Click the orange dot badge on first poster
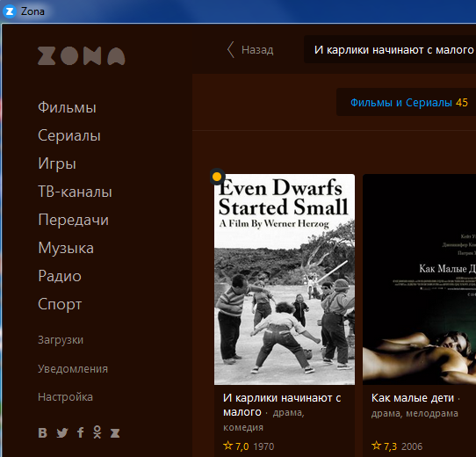This screenshot has height=457, width=476. 217,177
